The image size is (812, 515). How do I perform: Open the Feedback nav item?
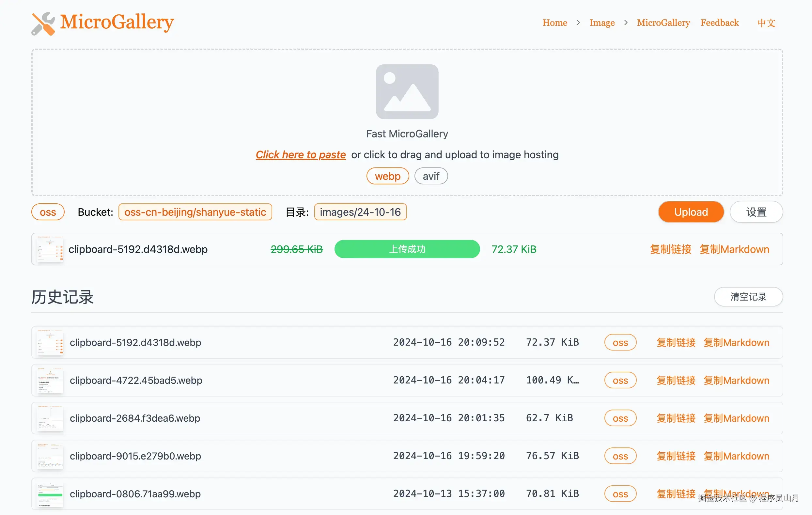coord(719,23)
